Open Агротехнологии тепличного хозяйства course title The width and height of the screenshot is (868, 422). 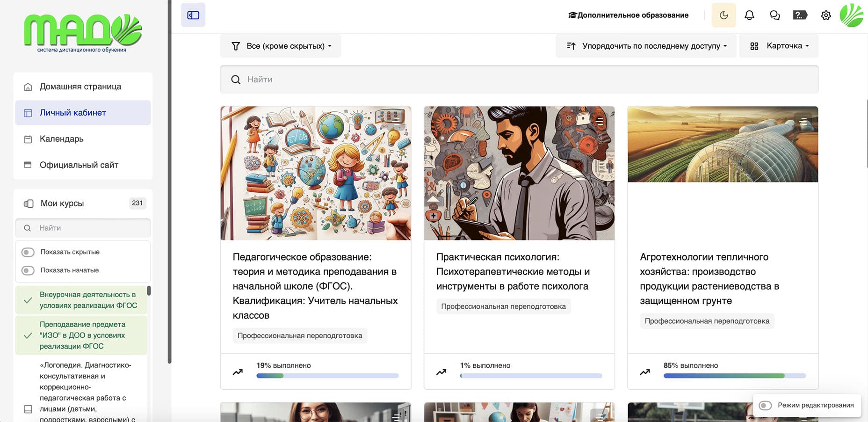(709, 279)
